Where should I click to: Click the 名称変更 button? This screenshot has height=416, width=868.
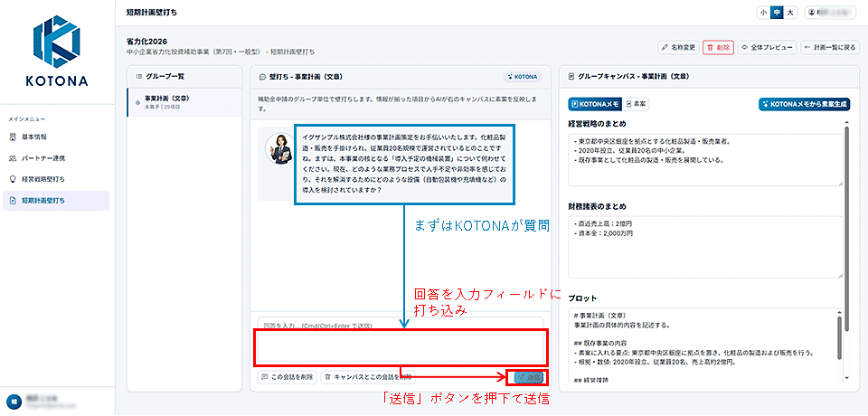click(x=679, y=48)
